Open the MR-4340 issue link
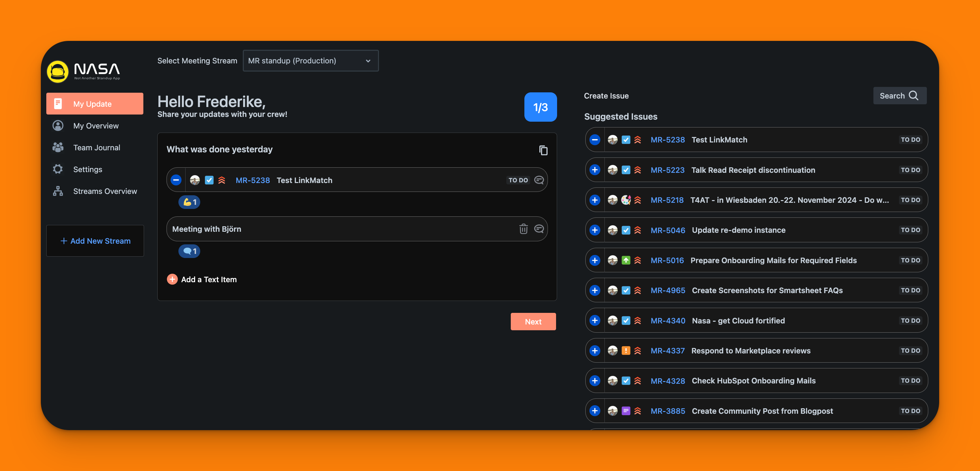 coord(668,321)
